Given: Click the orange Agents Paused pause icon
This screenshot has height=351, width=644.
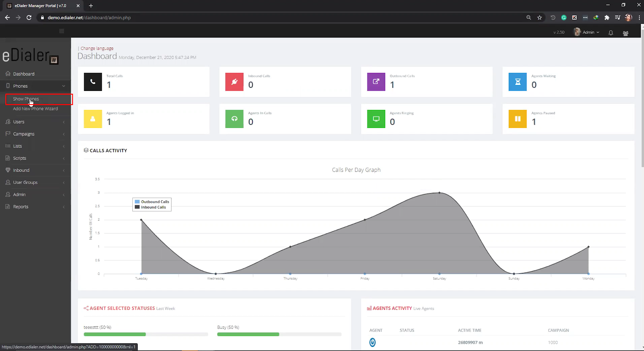Looking at the screenshot, I should [x=518, y=119].
